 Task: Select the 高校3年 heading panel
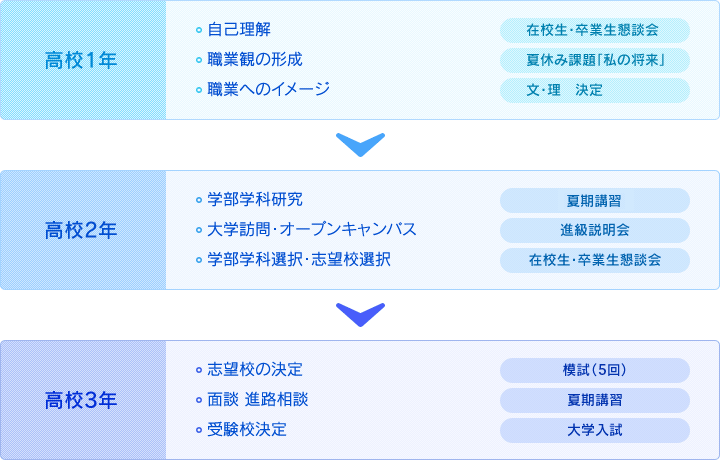tap(83, 400)
